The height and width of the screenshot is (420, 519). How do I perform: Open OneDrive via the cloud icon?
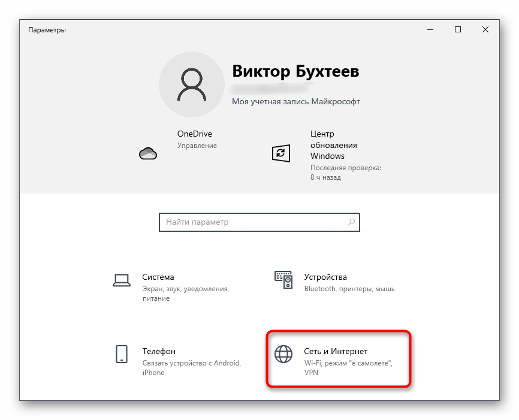[147, 153]
